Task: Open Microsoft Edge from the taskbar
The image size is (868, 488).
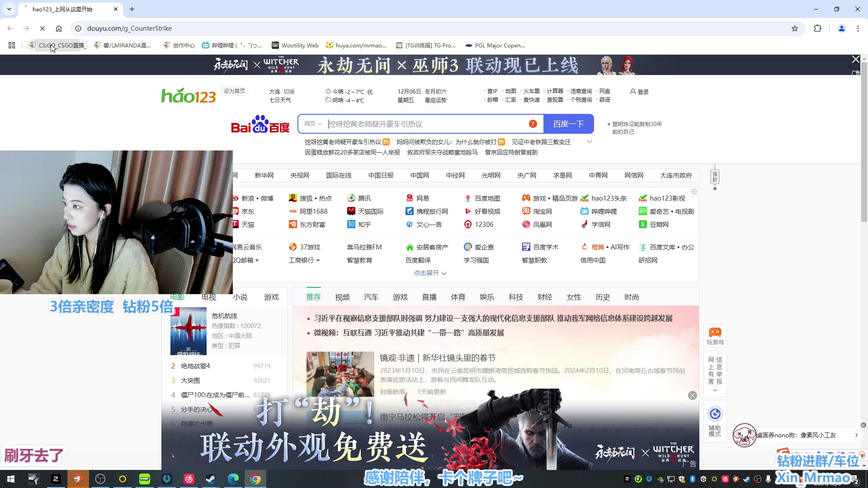Action: click(233, 479)
